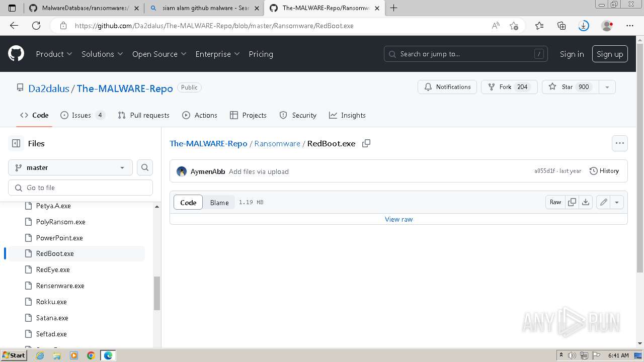Toggle Read aloud icon in address bar
The height and width of the screenshot is (362, 644).
[x=496, y=26]
